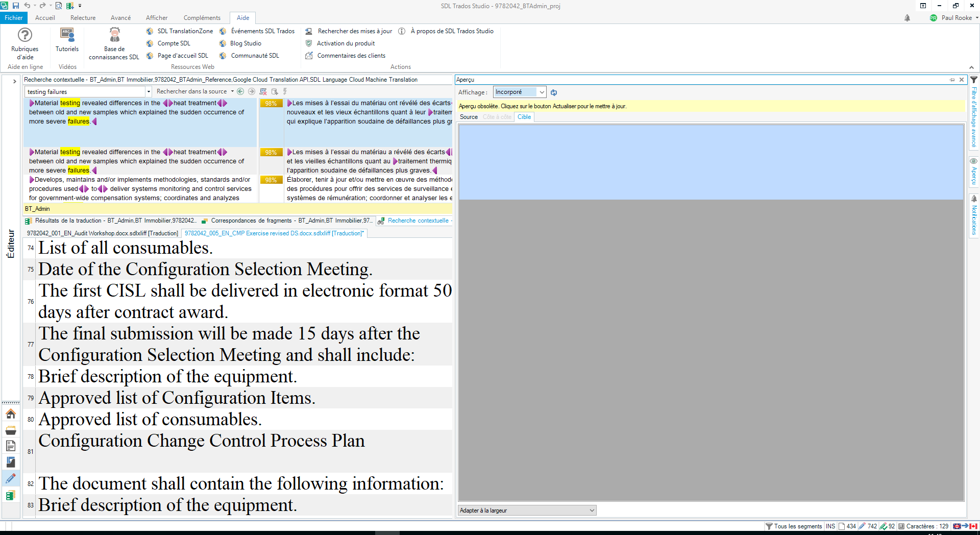Switch to Audit Workshop.docx.sdlxliff document tab

(102, 233)
